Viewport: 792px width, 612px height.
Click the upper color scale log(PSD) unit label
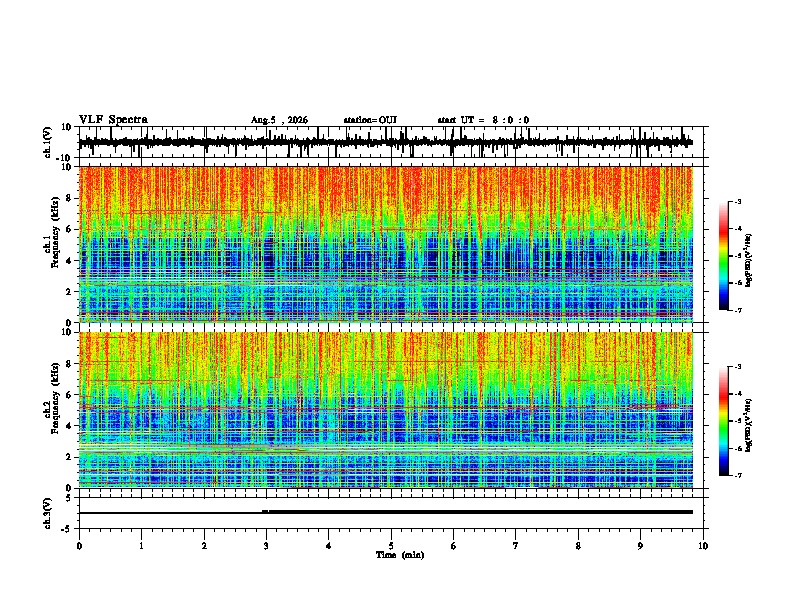click(749, 260)
